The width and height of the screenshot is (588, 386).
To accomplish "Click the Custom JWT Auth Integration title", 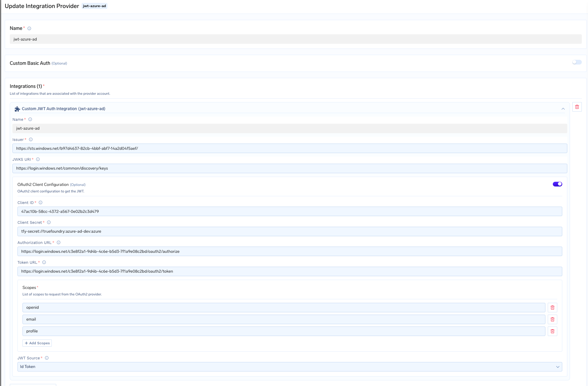I will point(64,109).
